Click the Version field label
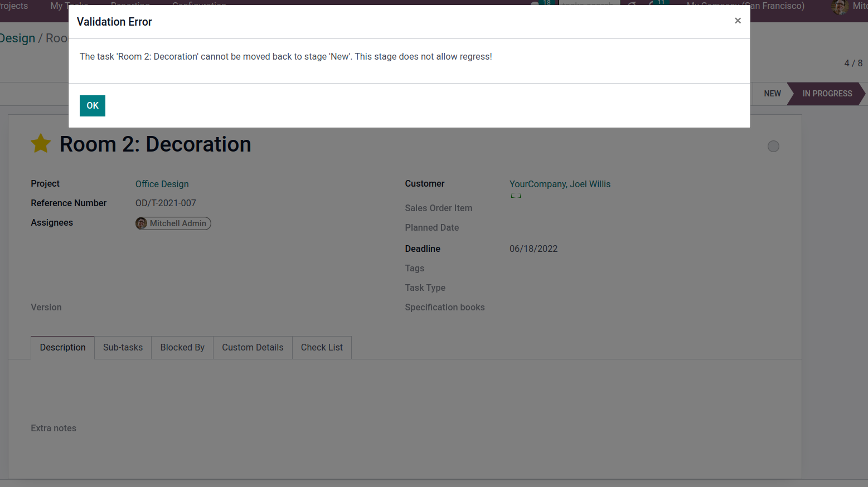 (x=46, y=307)
